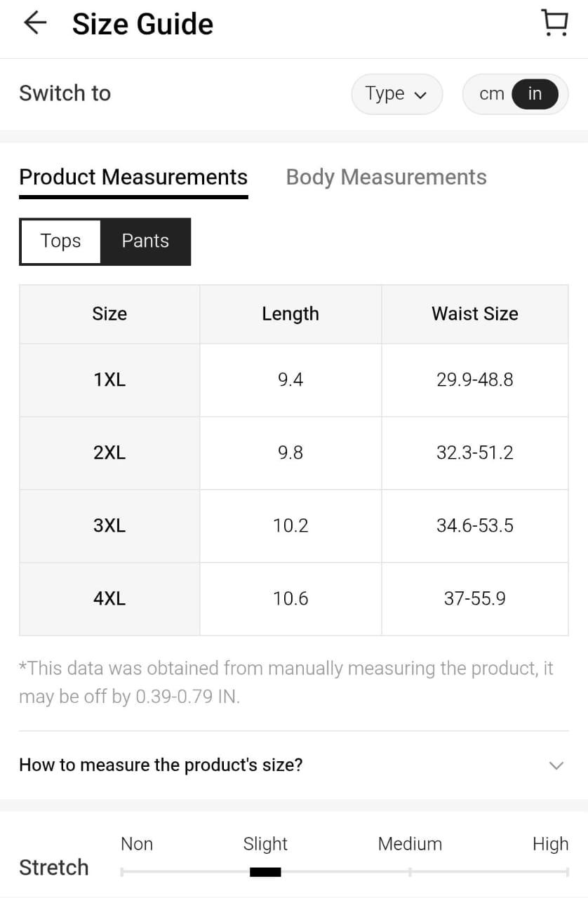Image resolution: width=588 pixels, height=898 pixels.
Task: Select Product Measurements tab
Action: 133,177
